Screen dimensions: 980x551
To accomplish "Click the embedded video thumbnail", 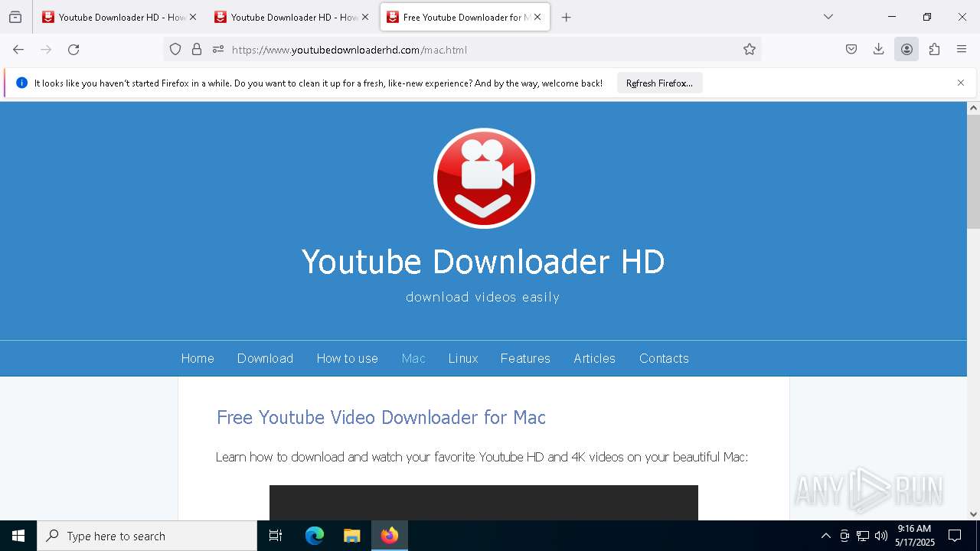I will [484, 503].
